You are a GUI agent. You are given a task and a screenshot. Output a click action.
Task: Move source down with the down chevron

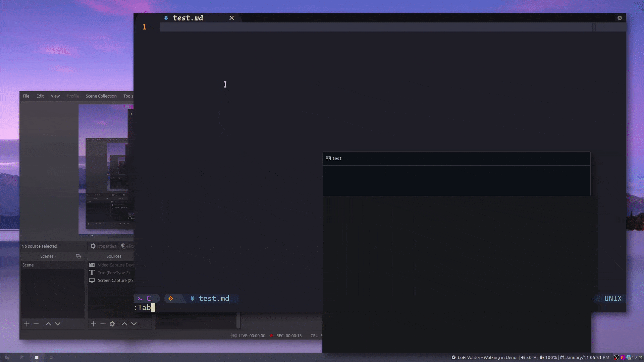click(134, 324)
